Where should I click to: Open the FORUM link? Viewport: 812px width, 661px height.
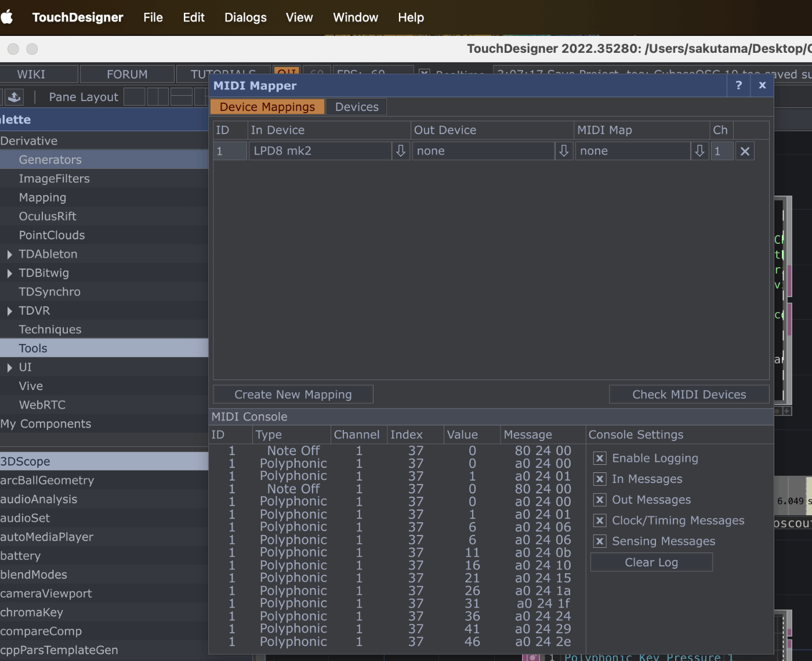127,74
